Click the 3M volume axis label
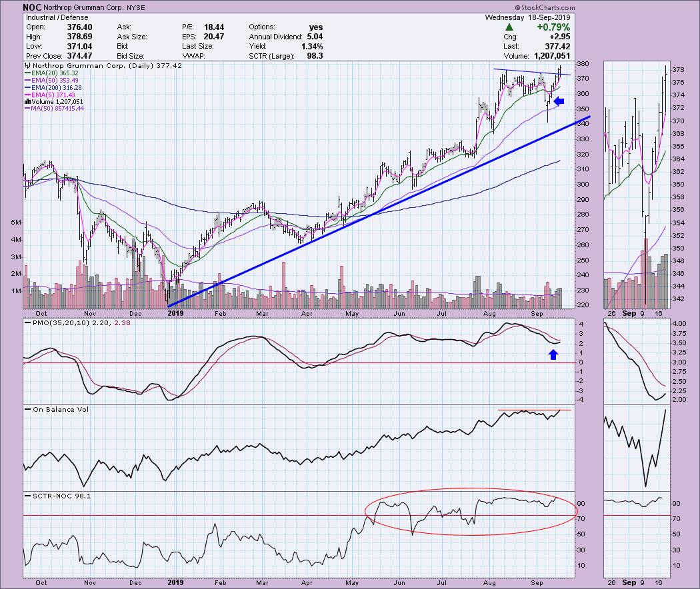The height and width of the screenshot is (589, 700). (x=15, y=257)
